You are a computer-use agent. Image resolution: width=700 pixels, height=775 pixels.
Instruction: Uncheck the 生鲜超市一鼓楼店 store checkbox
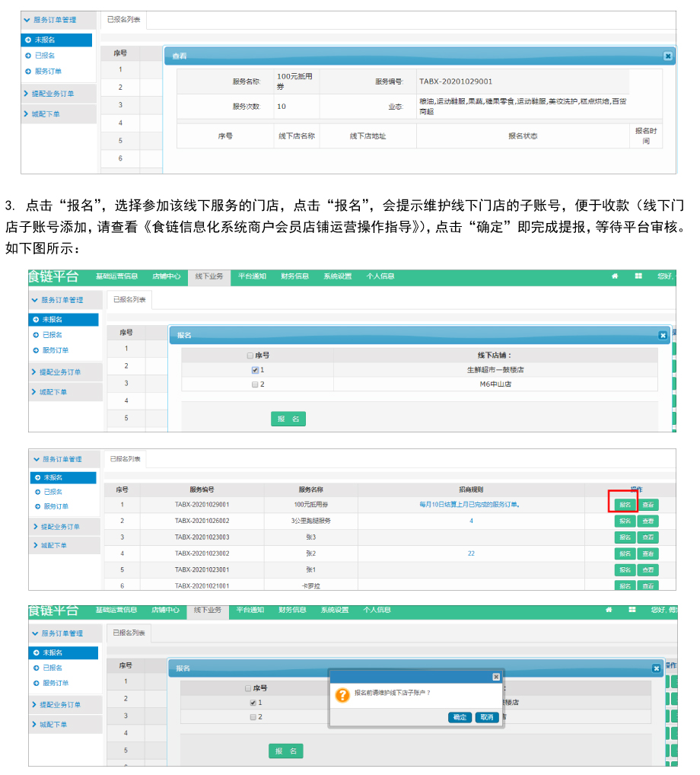pyautogui.click(x=255, y=370)
